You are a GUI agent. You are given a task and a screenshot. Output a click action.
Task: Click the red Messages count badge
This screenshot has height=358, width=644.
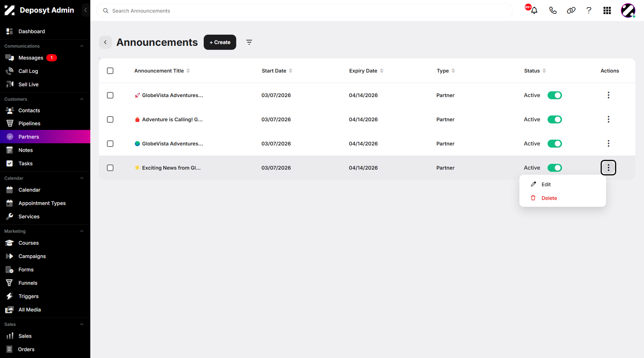(x=52, y=58)
